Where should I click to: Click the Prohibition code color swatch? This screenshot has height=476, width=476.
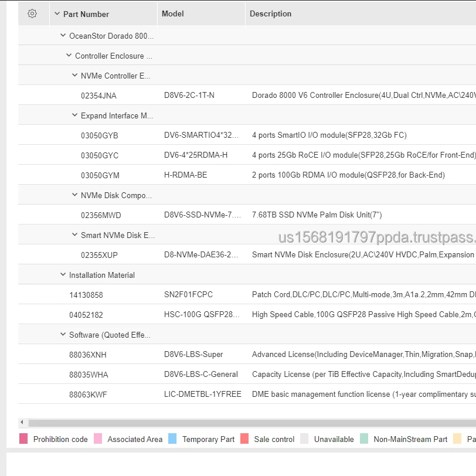[x=23, y=438]
